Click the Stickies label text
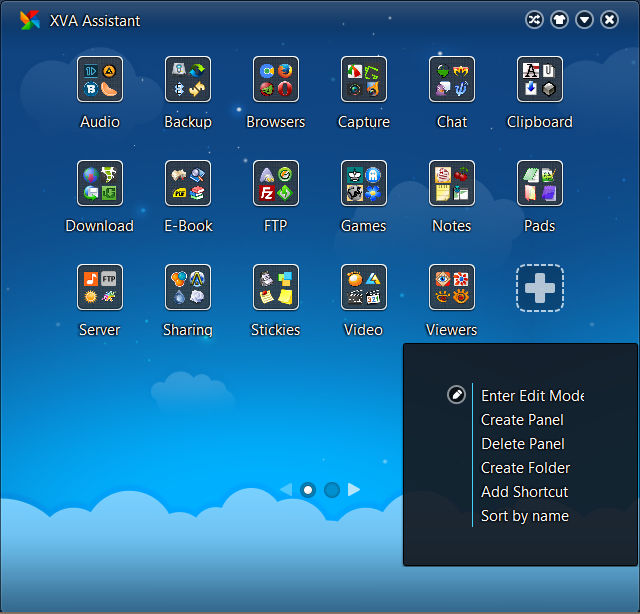 coord(276,329)
